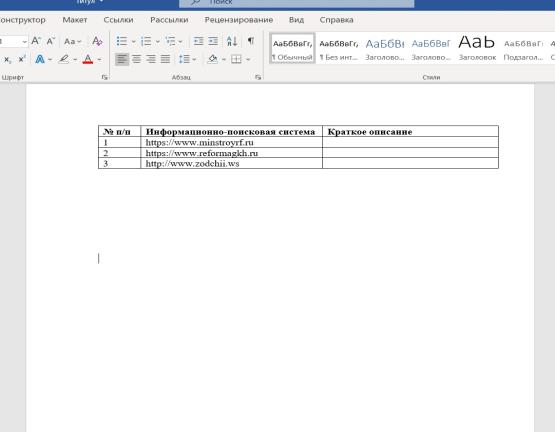Apply red font color
Viewport: 555px width, 432px height.
pos(88,59)
